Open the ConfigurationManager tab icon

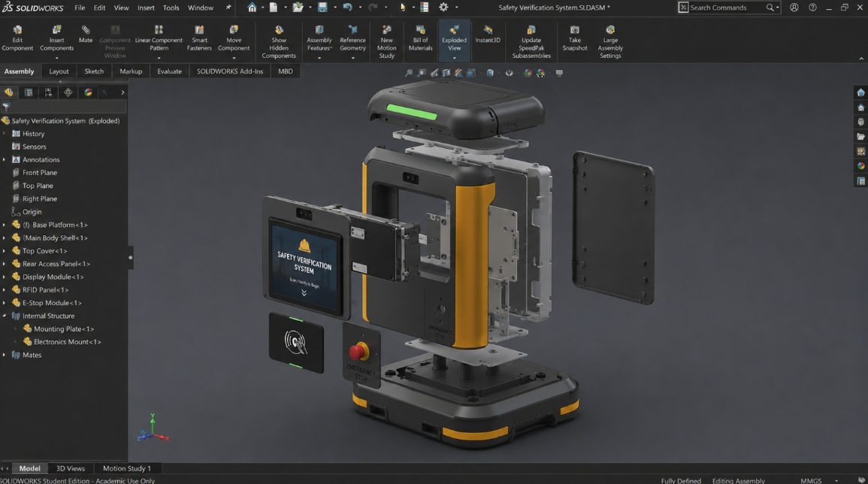tap(48, 92)
